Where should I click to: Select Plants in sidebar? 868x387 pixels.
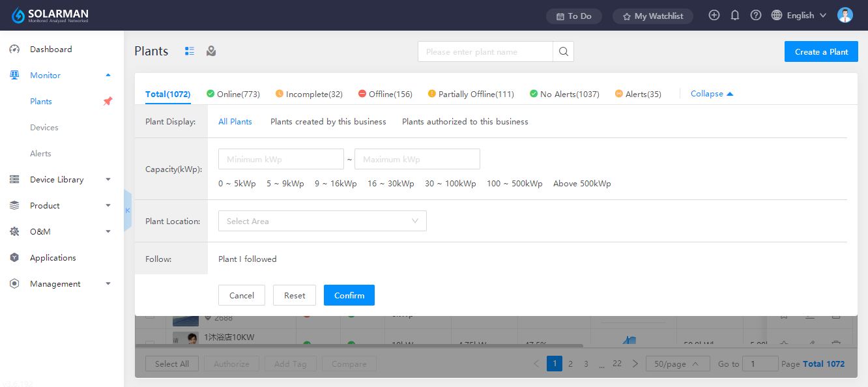pos(41,101)
